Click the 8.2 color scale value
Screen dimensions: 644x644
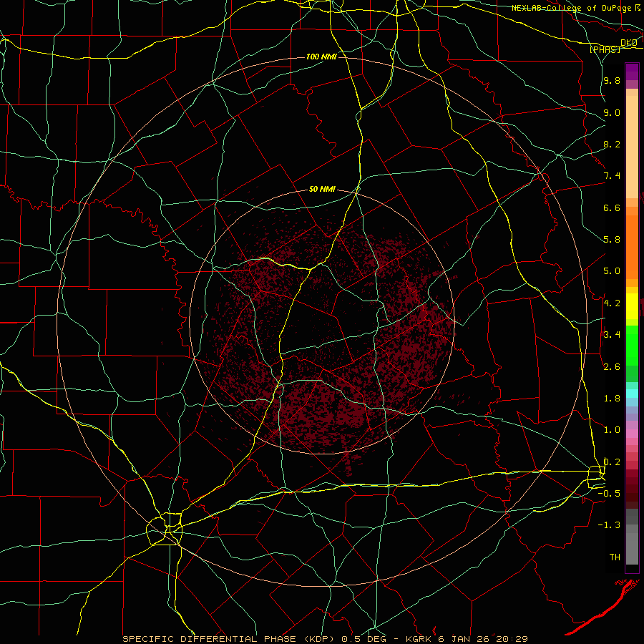coord(612,144)
